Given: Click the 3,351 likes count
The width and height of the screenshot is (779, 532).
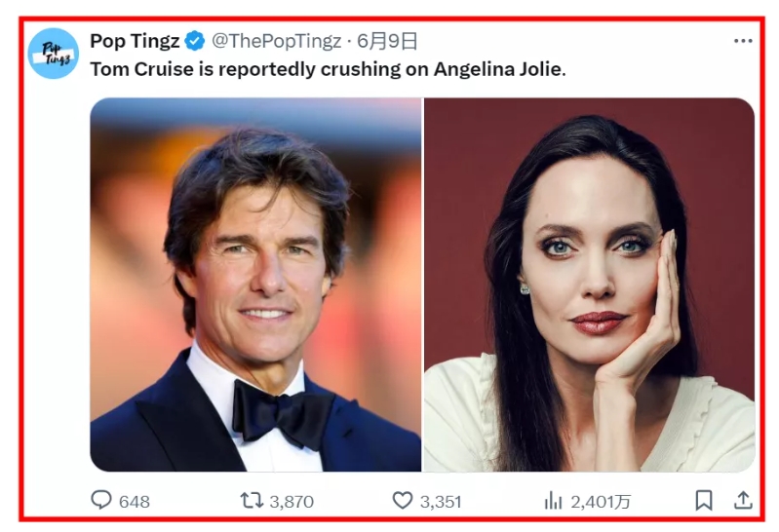Looking at the screenshot, I should [441, 501].
